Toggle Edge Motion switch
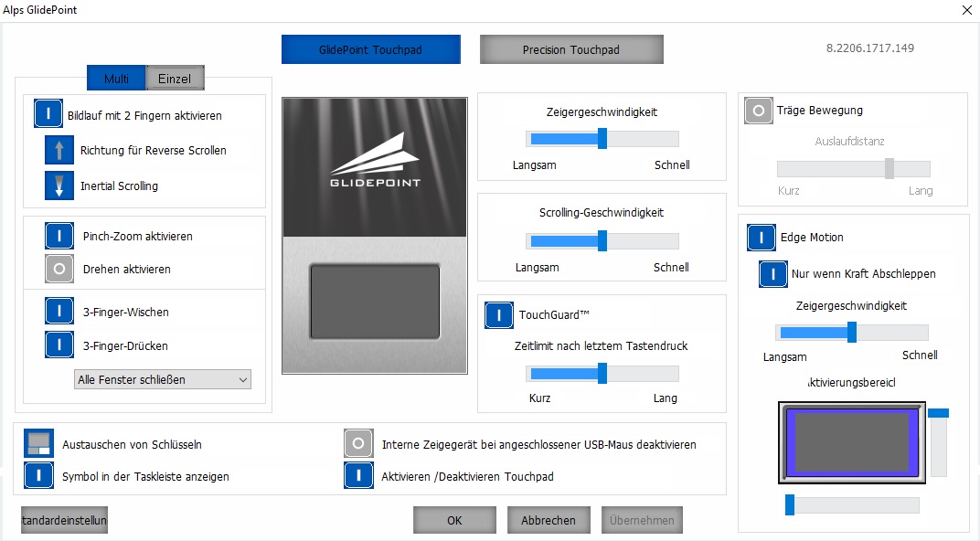980x541 pixels. point(762,238)
